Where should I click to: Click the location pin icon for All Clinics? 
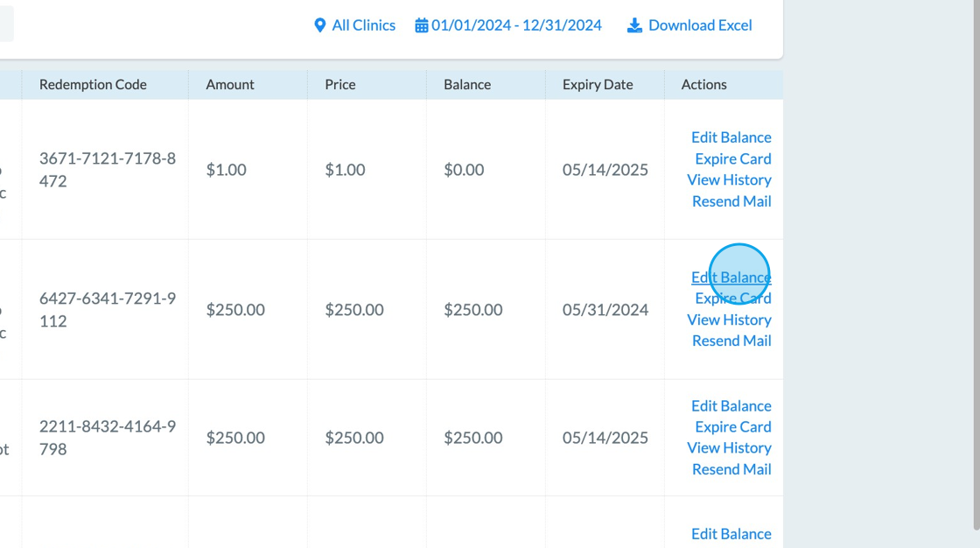320,25
